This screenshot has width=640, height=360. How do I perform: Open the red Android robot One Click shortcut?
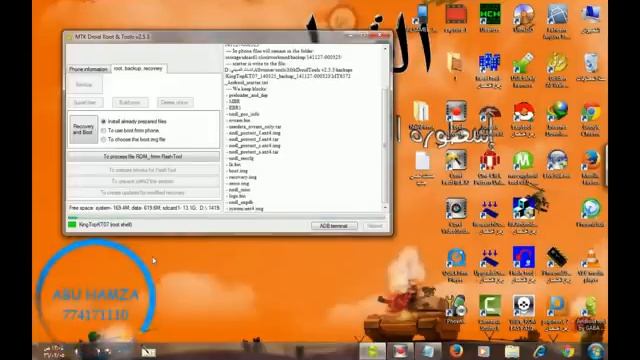[489, 168]
